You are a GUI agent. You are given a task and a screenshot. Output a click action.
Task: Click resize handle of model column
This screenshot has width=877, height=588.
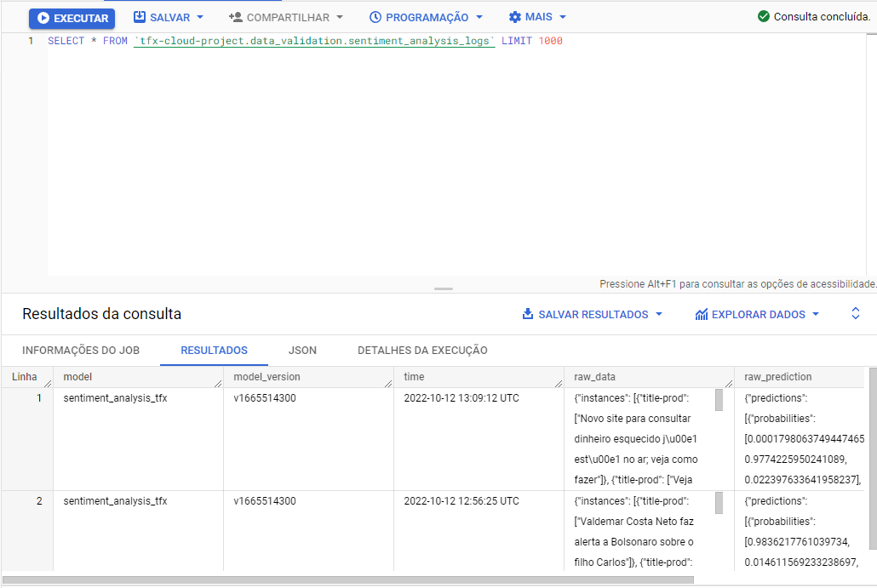click(218, 384)
